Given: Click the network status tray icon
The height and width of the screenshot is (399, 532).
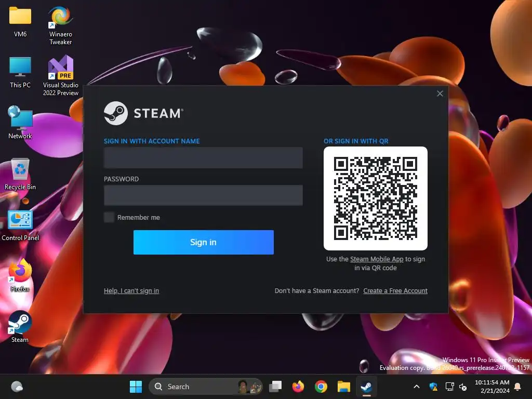Looking at the screenshot, I should tap(449, 387).
